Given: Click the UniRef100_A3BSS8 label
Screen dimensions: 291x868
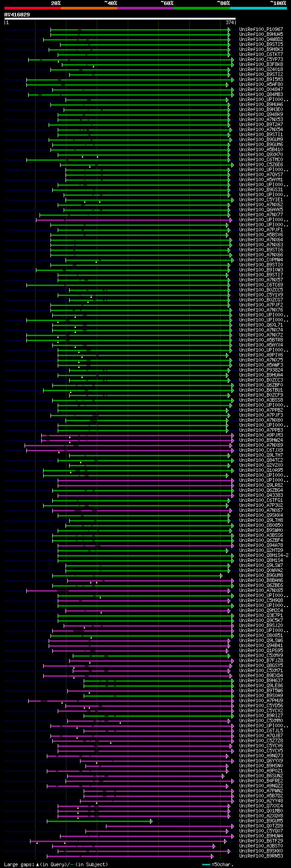Looking at the screenshot, I should coord(261,400).
